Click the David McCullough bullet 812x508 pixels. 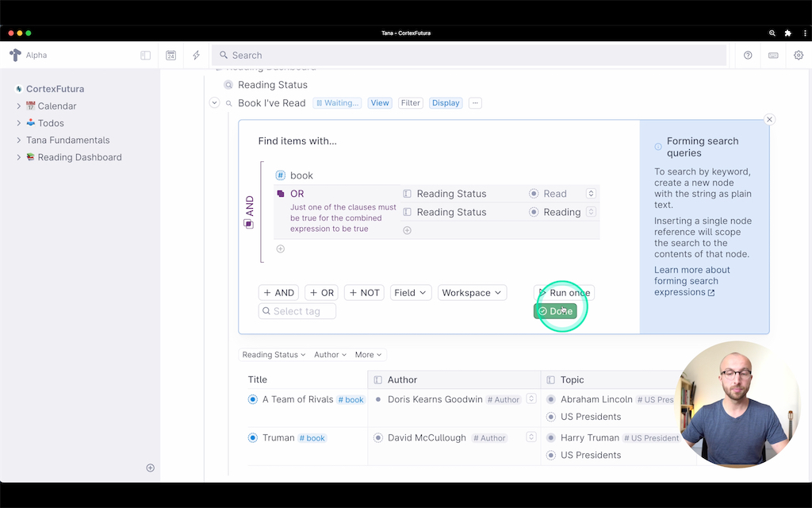pyautogui.click(x=378, y=437)
